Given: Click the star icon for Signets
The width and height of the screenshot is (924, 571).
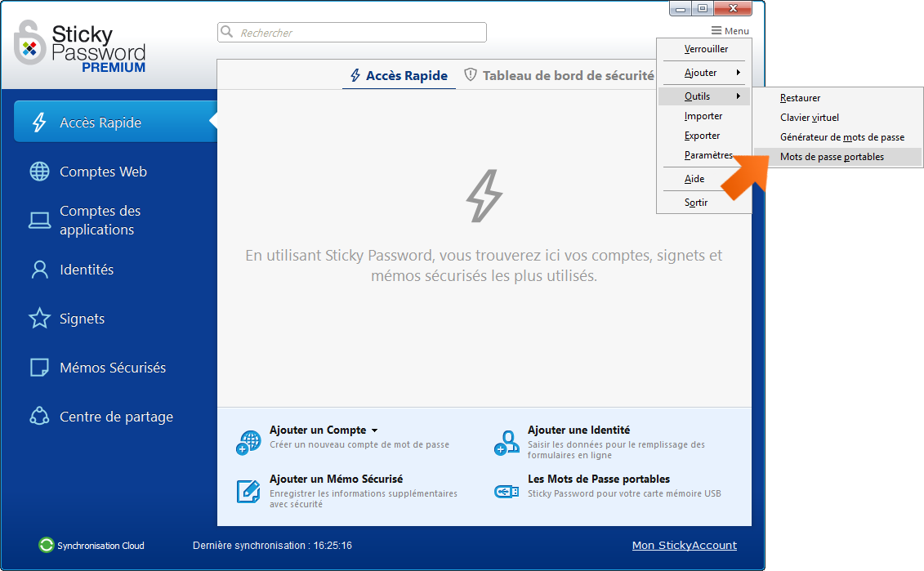Looking at the screenshot, I should pos(39,319).
